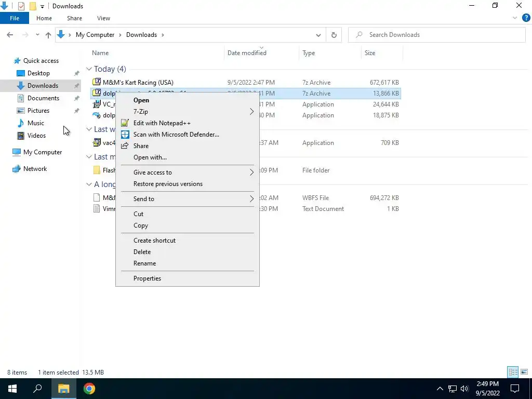This screenshot has width=532, height=399.
Task: Open Music in the navigation pane
Action: [36, 123]
